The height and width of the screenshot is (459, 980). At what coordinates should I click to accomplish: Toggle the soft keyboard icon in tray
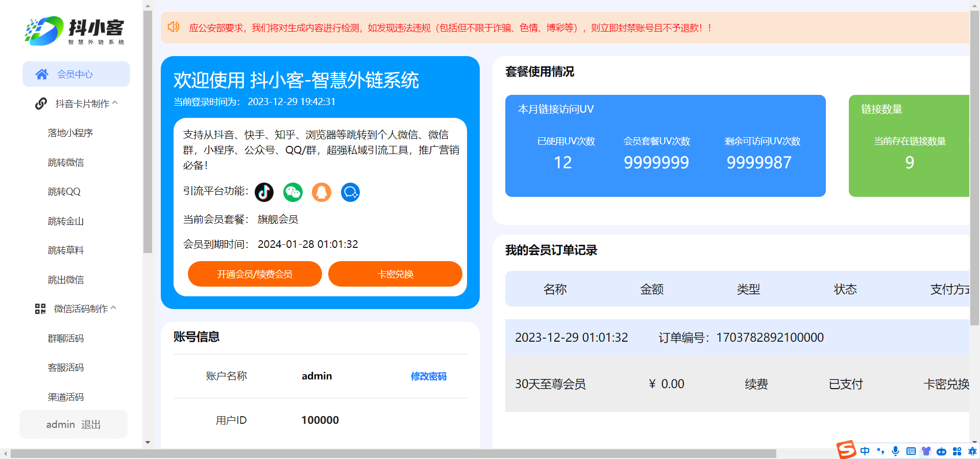coord(911,451)
